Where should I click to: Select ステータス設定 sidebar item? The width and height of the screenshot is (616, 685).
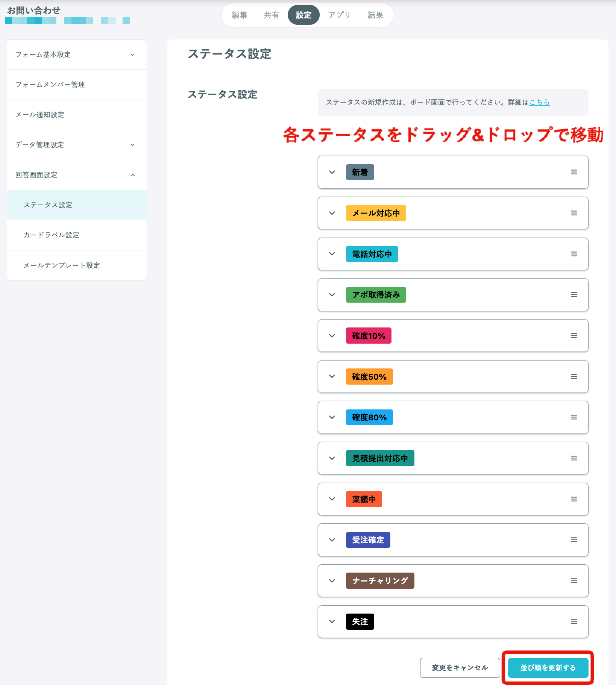pos(77,205)
